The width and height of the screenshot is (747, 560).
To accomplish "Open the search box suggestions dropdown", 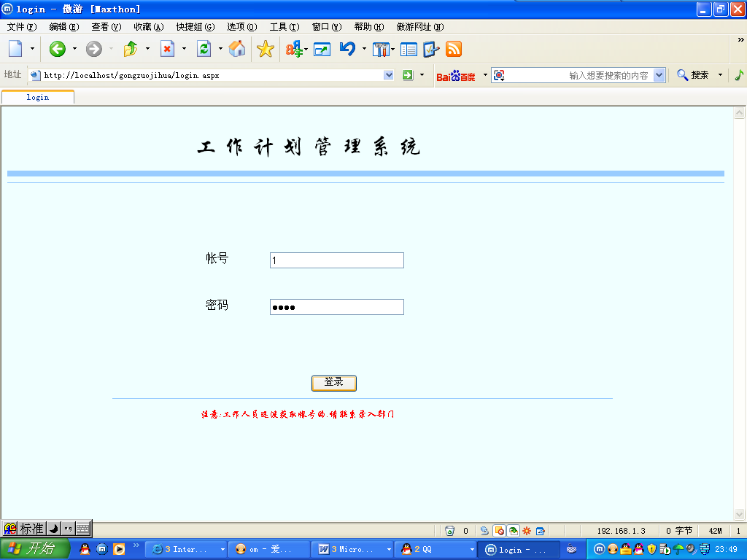I will tap(659, 75).
